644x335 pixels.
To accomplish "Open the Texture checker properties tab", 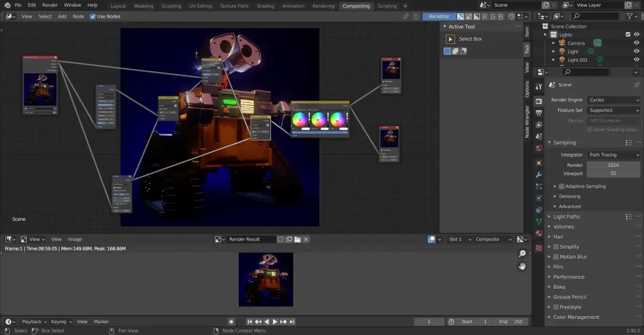I will pyautogui.click(x=539, y=248).
